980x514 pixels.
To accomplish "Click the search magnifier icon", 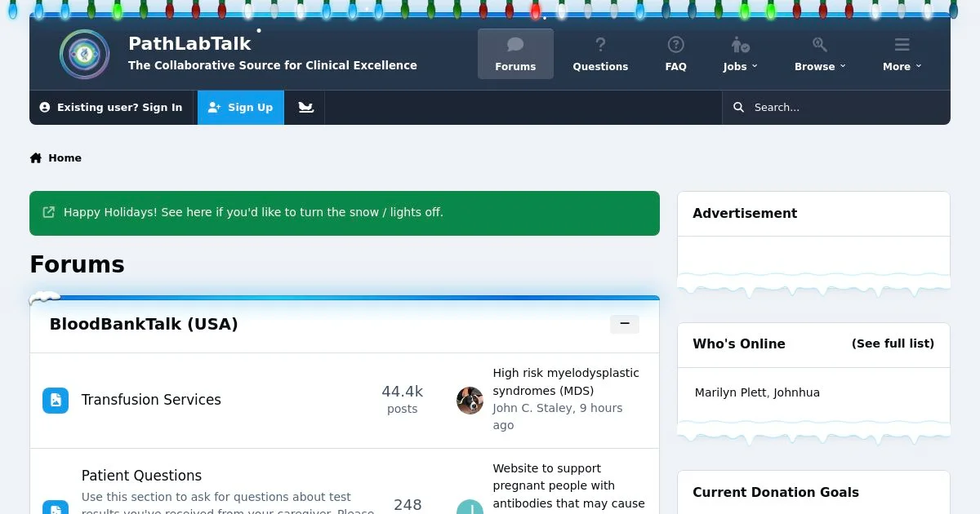I will (738, 108).
